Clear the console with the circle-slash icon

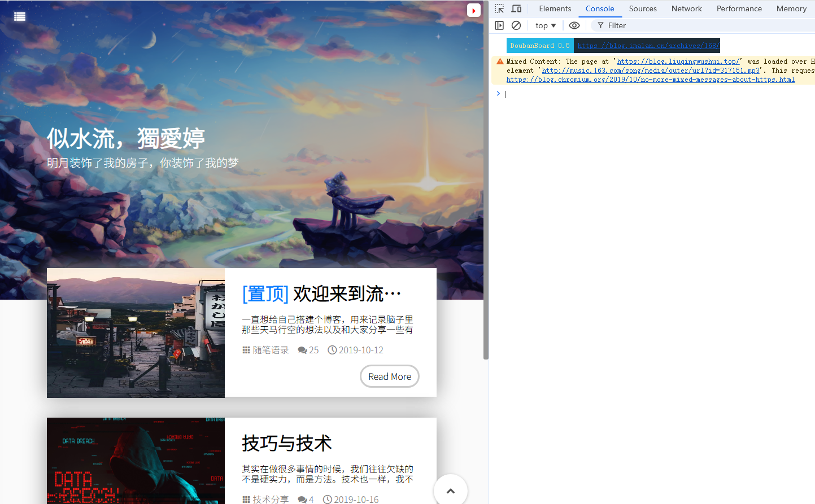click(516, 25)
